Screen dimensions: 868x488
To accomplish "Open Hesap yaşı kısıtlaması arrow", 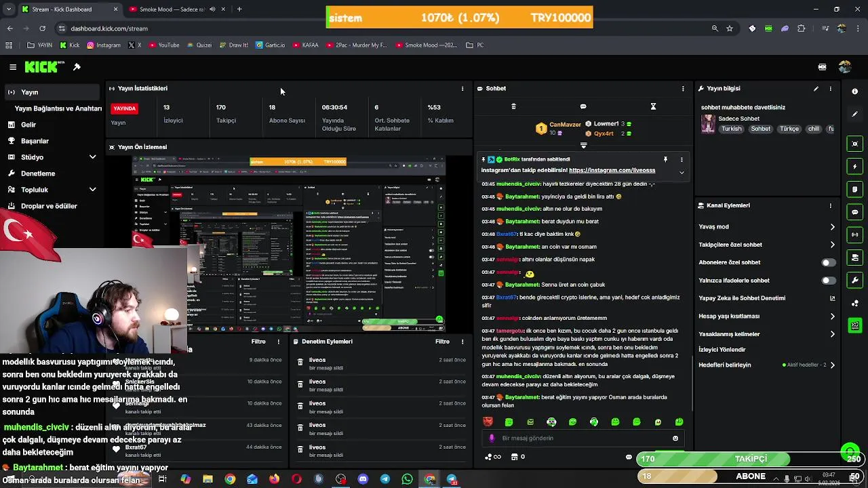I will coord(833,317).
